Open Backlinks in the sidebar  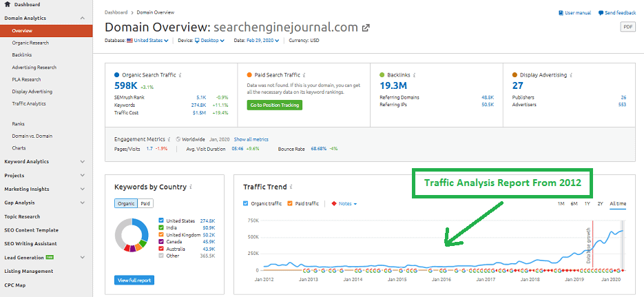(x=22, y=54)
